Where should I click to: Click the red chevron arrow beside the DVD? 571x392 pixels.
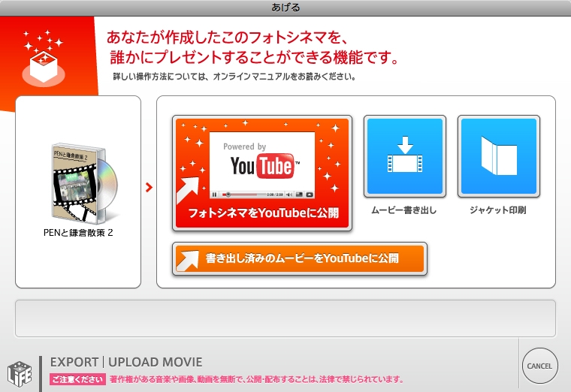pyautogui.click(x=149, y=188)
